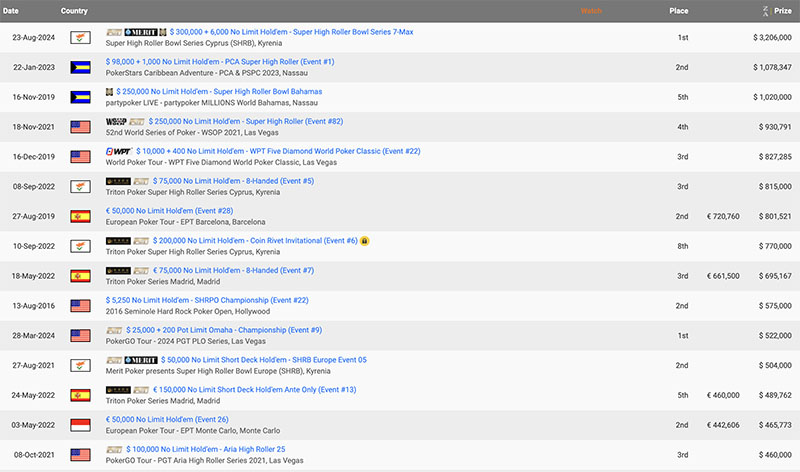Click the Spain flag in the 27-Aug-2019 row
Viewport: 800px width, 472px height.
[x=80, y=216]
